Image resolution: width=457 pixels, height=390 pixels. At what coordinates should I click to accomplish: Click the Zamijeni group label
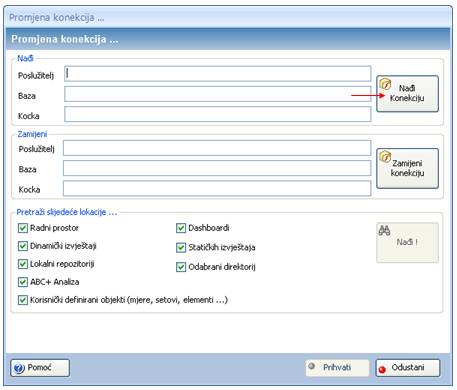click(x=32, y=134)
